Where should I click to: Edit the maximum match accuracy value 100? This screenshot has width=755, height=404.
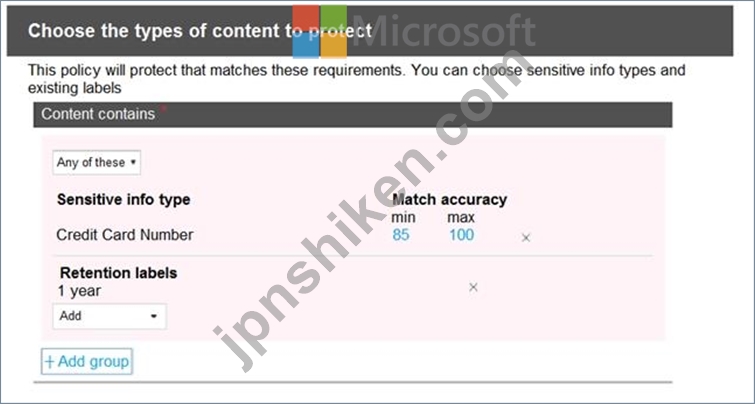point(461,235)
